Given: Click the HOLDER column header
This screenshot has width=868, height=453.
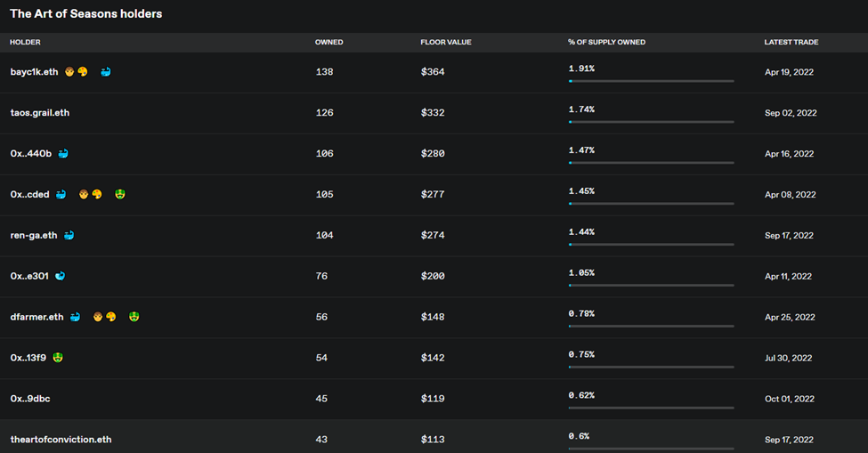Looking at the screenshot, I should coord(25,42).
